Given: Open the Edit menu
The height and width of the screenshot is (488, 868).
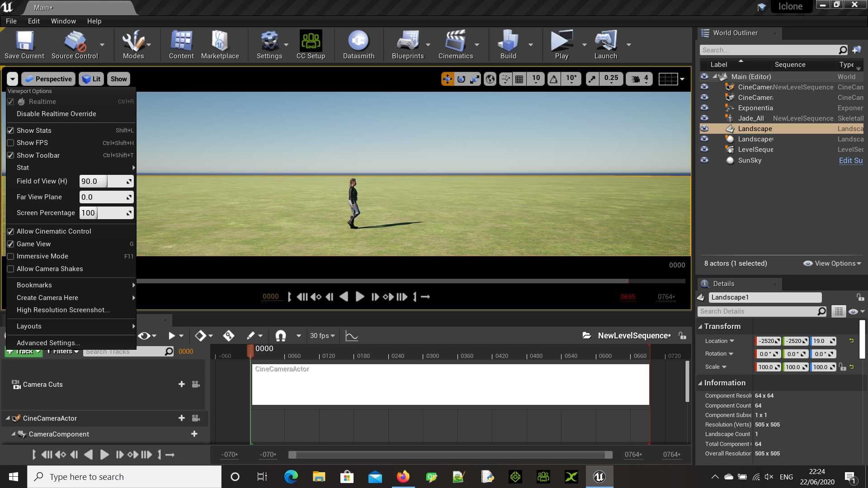Looking at the screenshot, I should point(33,21).
